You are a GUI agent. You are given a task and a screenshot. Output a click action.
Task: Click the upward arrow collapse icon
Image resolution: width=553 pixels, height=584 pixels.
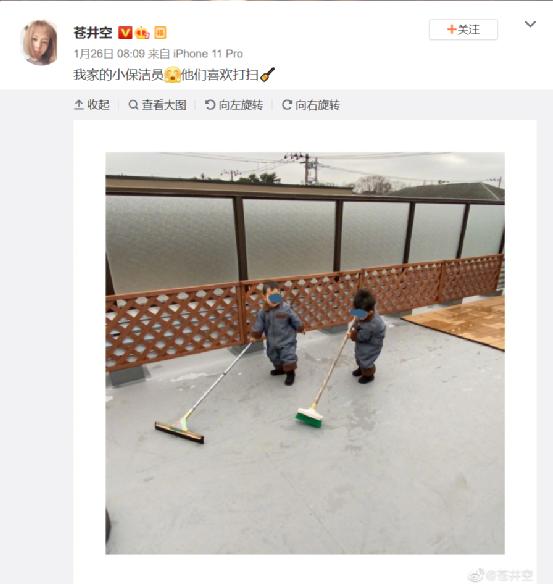tap(79, 105)
